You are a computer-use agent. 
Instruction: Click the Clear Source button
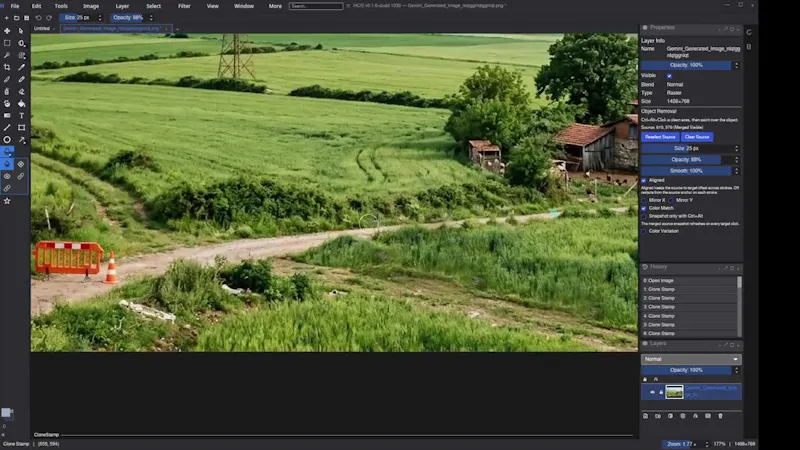pyautogui.click(x=697, y=137)
